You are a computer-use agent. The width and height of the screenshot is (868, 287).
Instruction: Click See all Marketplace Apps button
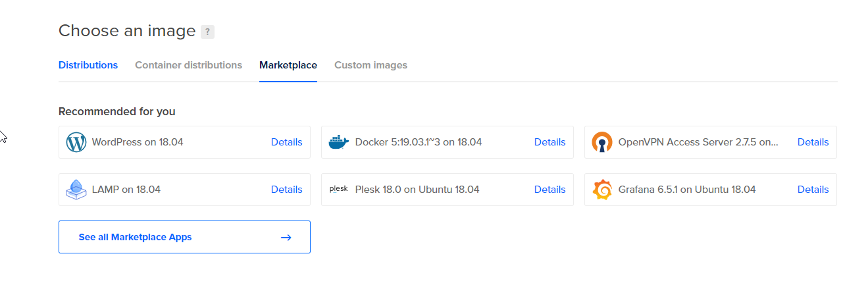184,237
